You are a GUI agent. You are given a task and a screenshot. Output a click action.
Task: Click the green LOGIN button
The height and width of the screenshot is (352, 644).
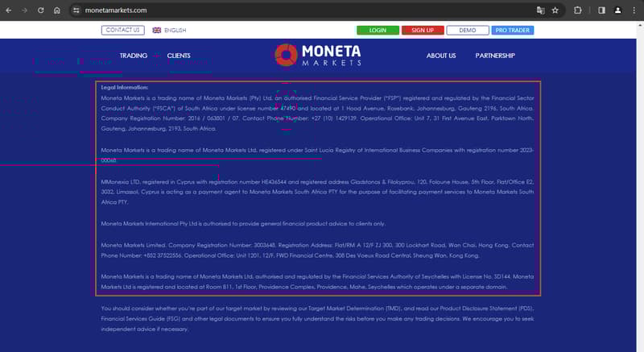click(378, 31)
